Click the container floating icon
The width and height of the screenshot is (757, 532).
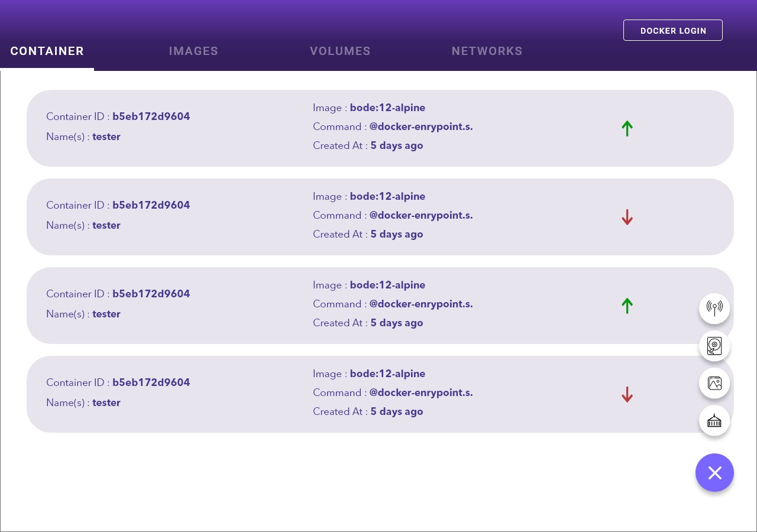point(714,420)
